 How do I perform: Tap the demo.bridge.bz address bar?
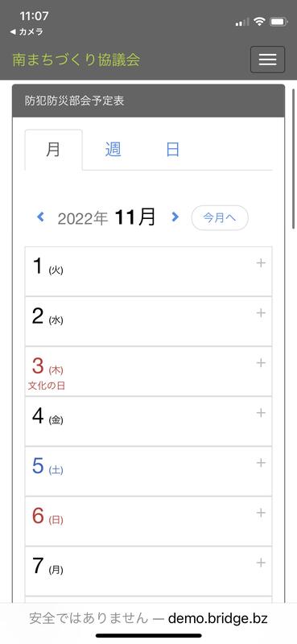point(148,618)
